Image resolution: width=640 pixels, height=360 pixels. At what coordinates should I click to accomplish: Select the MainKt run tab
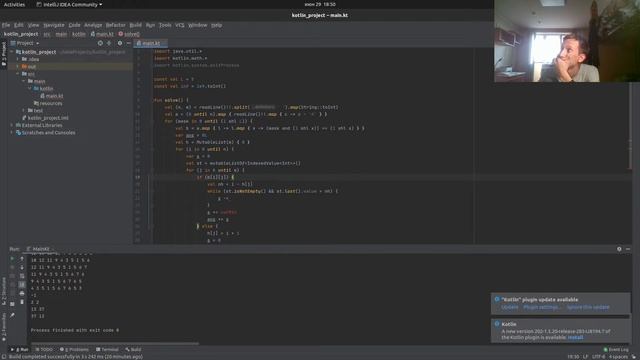[x=40, y=249]
